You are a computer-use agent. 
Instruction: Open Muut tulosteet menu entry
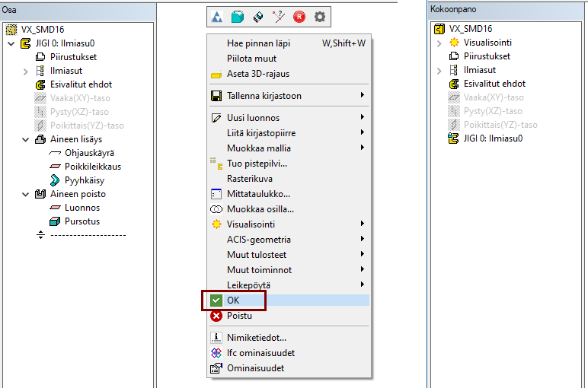289,255
